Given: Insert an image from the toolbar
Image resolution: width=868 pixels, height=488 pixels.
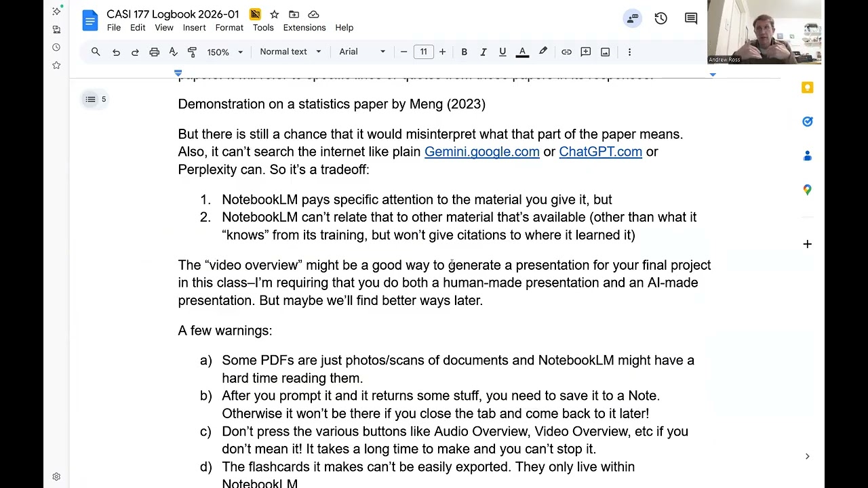Looking at the screenshot, I should tap(605, 52).
